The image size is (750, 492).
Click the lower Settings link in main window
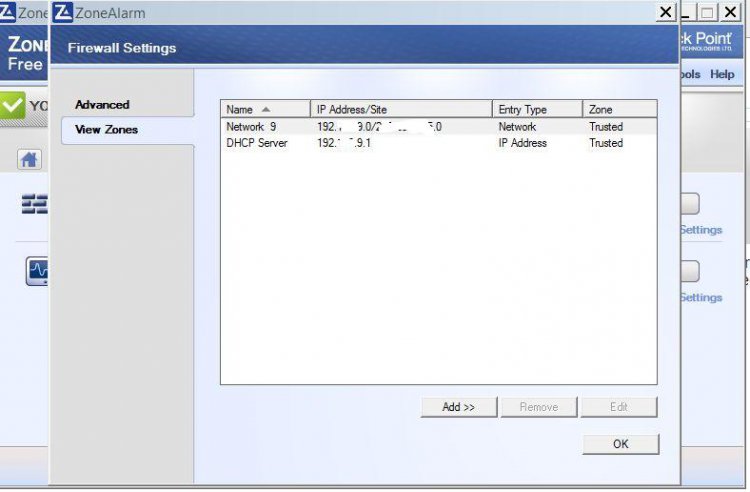tap(701, 297)
